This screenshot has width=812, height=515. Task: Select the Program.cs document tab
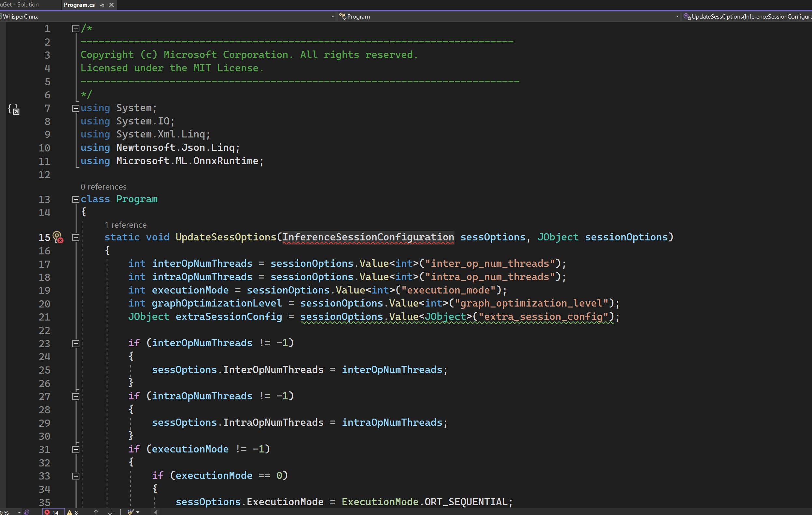click(79, 5)
